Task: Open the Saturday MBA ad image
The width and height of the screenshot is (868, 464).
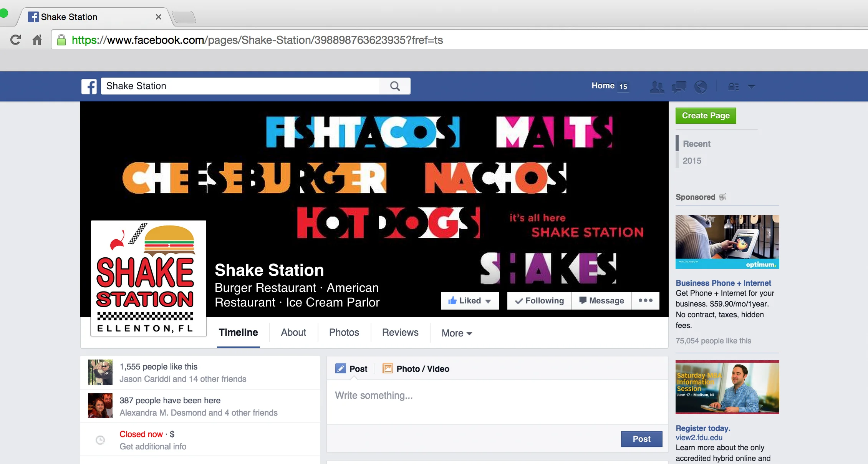Action: click(727, 387)
